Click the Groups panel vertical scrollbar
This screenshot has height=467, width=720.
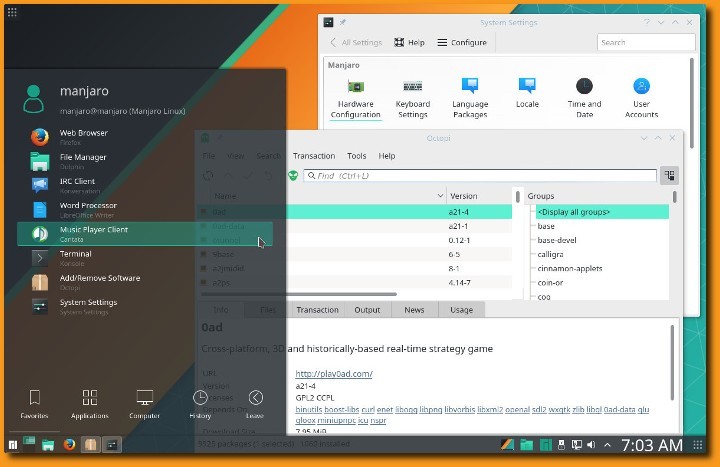[x=675, y=197]
